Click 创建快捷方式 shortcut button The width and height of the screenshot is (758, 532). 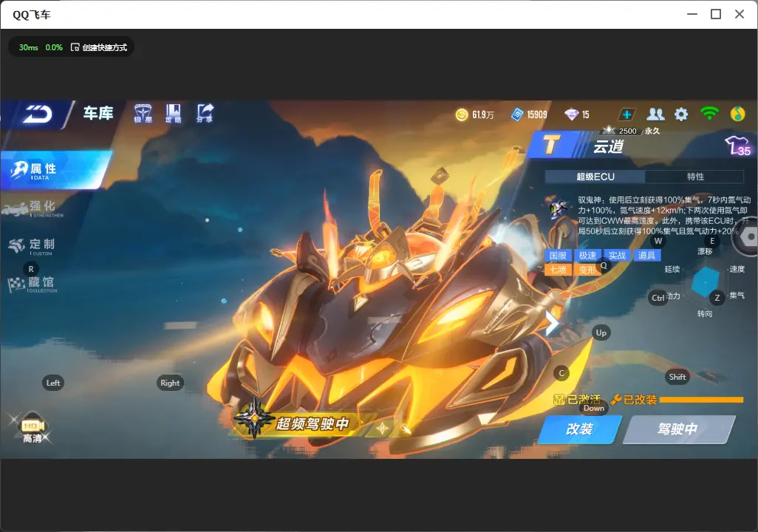(99, 47)
